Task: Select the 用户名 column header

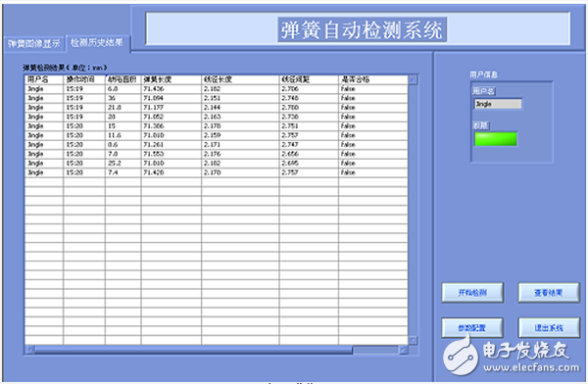Action: (44, 79)
